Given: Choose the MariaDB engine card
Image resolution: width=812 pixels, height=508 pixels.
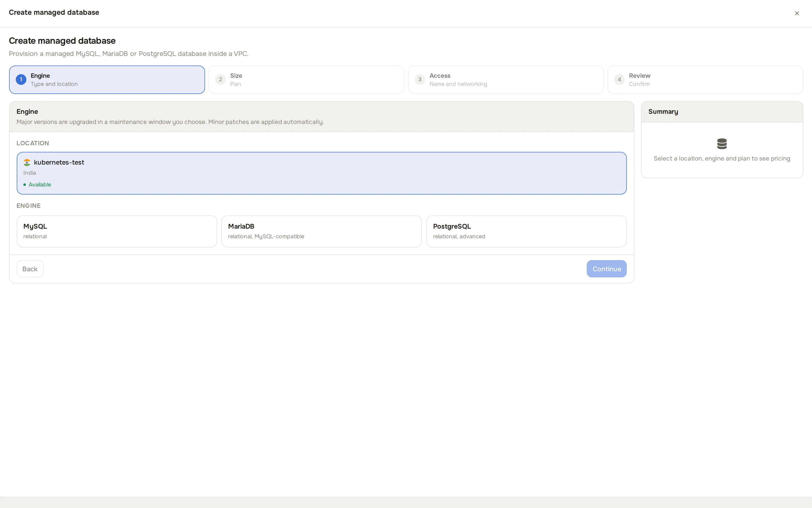Looking at the screenshot, I should [x=321, y=231].
